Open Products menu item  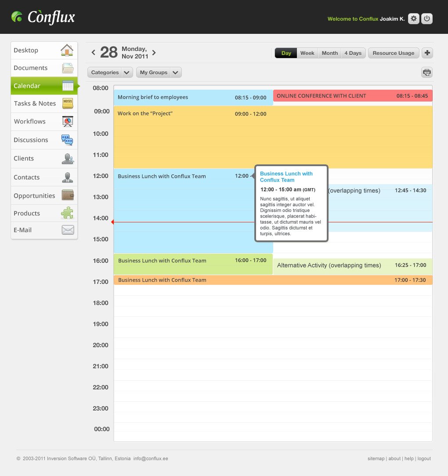click(x=44, y=213)
